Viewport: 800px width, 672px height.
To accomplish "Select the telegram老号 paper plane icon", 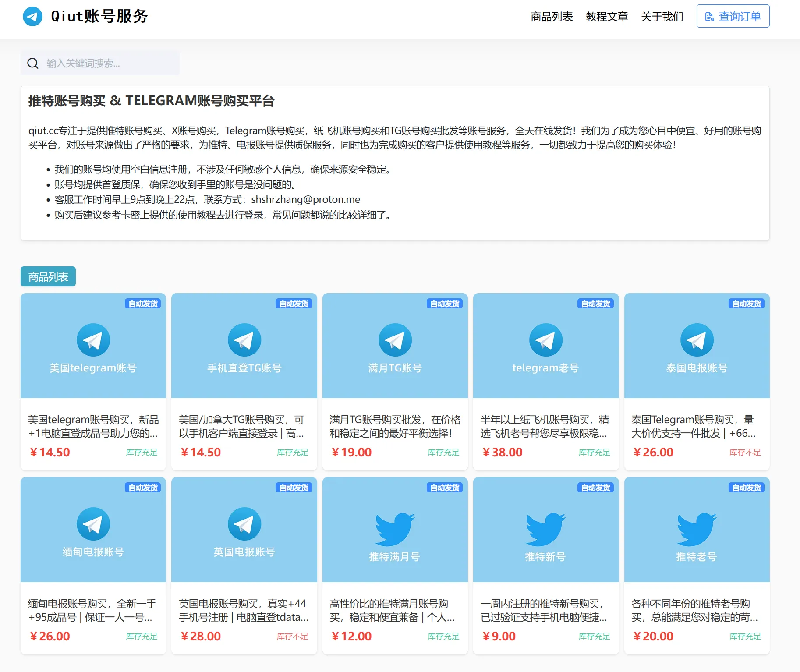I will click(x=546, y=340).
